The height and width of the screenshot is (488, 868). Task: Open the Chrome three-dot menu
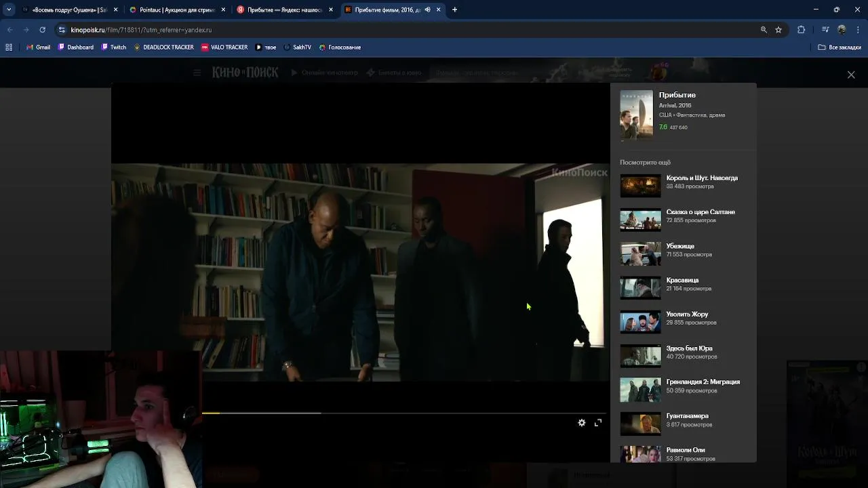pyautogui.click(x=857, y=30)
